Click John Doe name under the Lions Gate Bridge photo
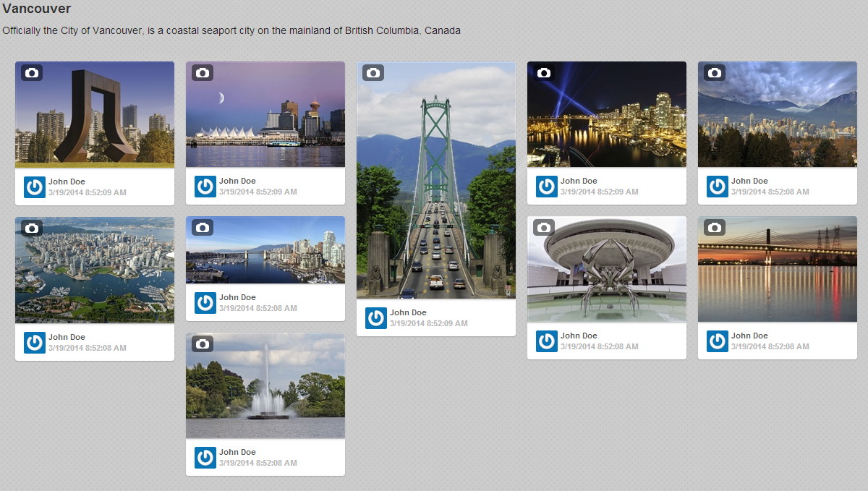Viewport: 868px width, 491px height. tap(408, 312)
